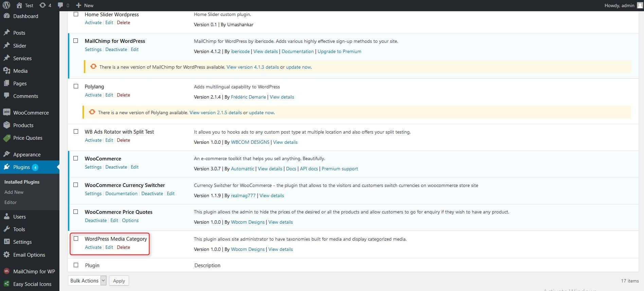
Task: Tick the WooCommerce Price Quotes checkbox
Action: point(76,211)
